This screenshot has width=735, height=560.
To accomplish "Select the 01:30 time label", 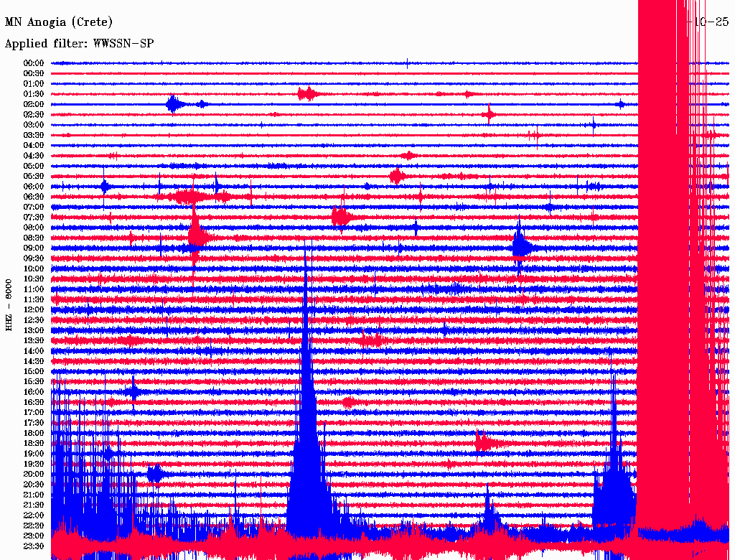I will point(34,94).
